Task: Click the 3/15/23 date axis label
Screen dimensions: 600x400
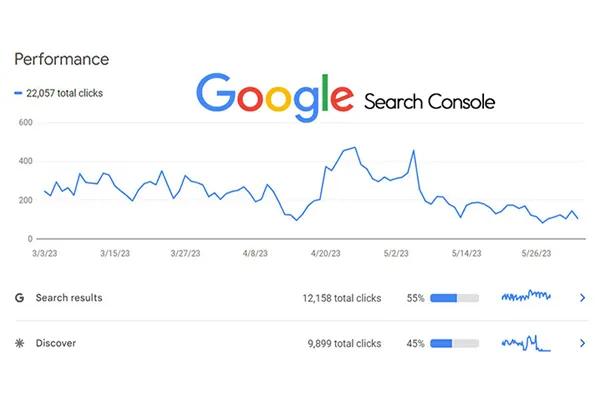Action: coord(115,253)
